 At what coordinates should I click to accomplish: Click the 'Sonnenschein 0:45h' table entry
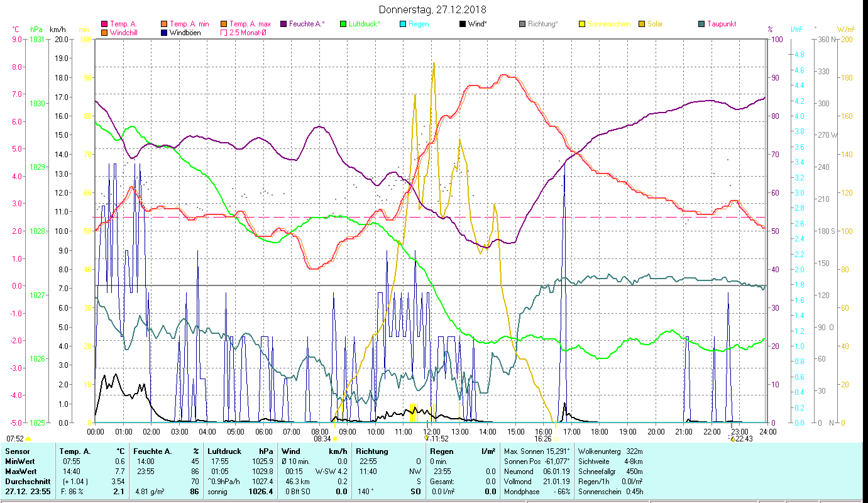click(x=610, y=492)
